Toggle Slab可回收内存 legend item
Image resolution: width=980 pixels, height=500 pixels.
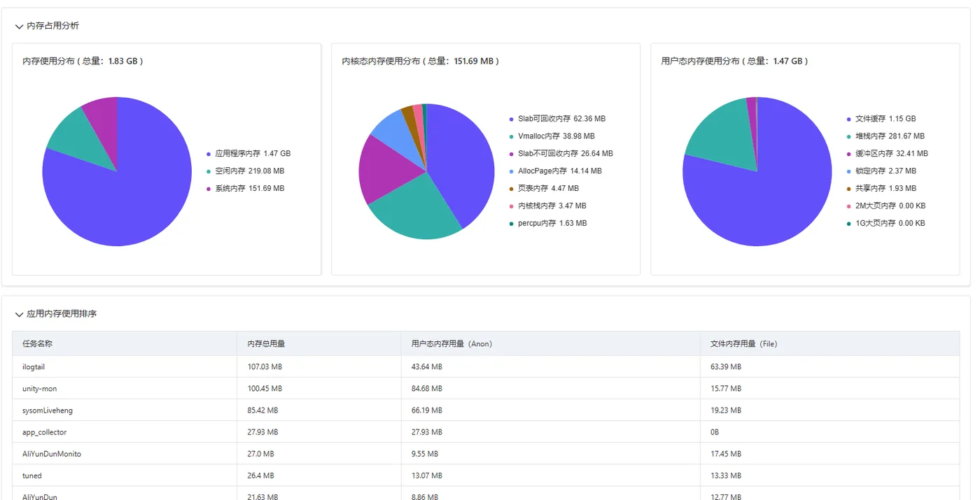pos(557,118)
